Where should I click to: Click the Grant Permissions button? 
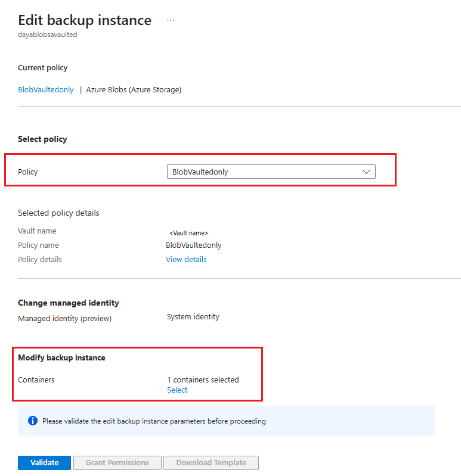coord(117,463)
